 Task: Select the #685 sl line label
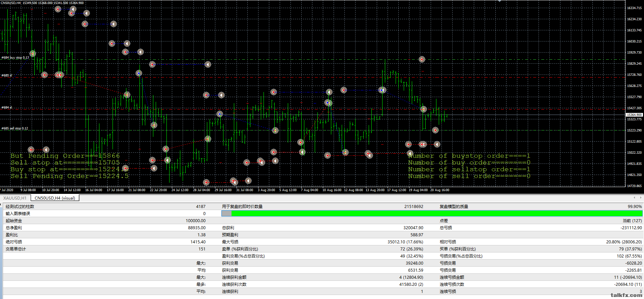[6, 75]
